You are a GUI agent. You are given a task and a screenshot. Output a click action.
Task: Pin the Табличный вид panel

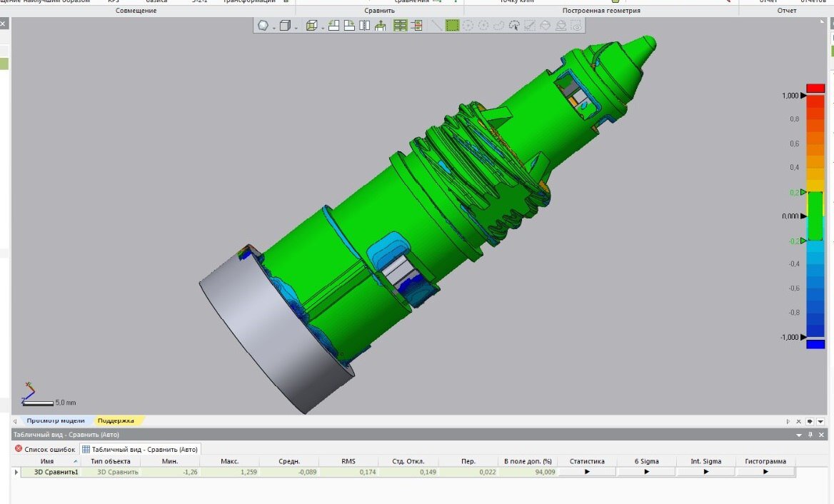pyautogui.click(x=810, y=435)
